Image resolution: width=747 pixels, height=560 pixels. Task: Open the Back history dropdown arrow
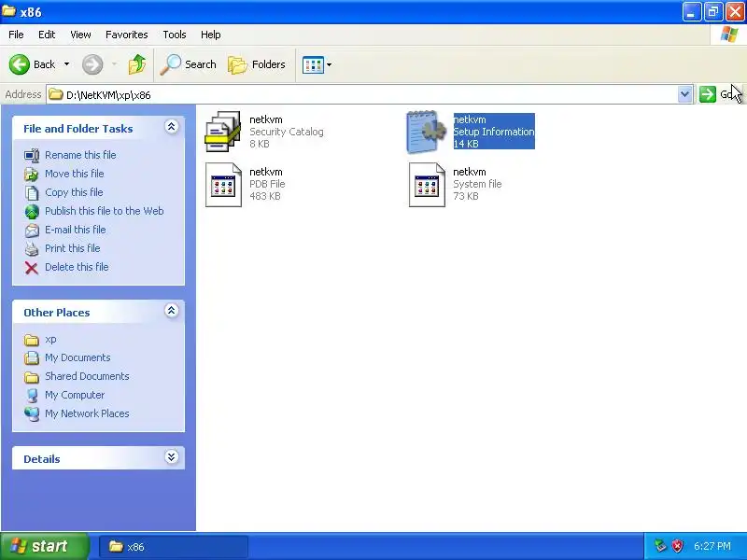point(66,64)
